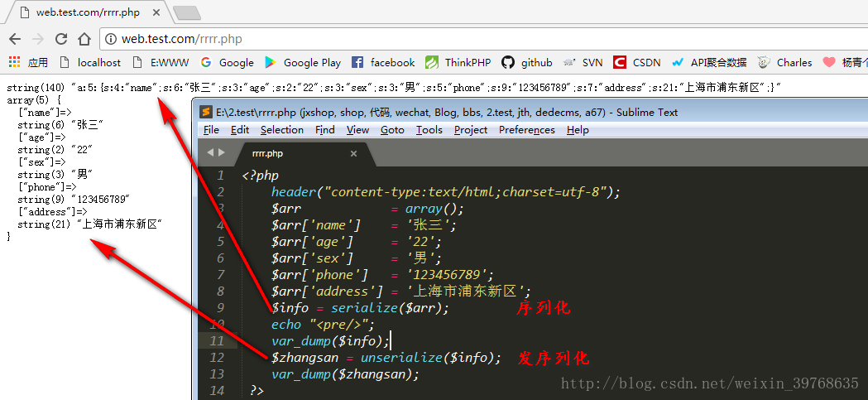The height and width of the screenshot is (400, 868).
Task: Click the serialize($arr) code on line 9
Action: [390, 308]
